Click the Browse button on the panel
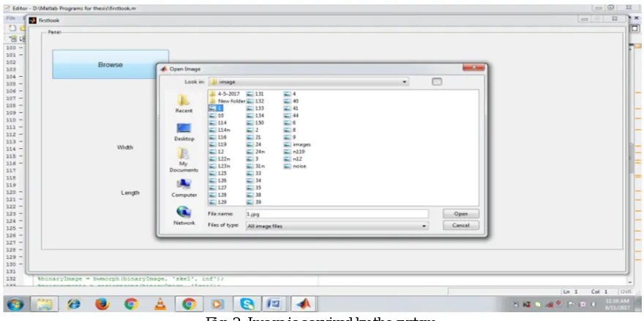Image resolution: width=644 pixels, height=321 pixels. point(111,64)
